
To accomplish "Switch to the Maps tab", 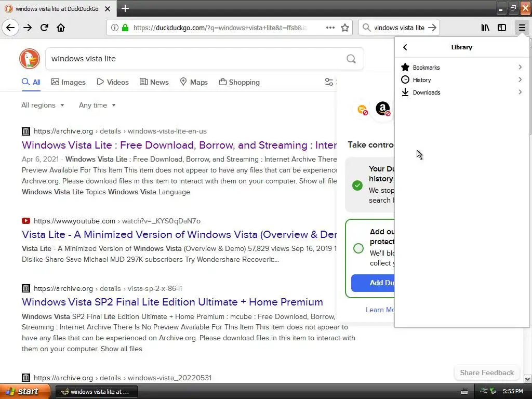I will point(193,82).
